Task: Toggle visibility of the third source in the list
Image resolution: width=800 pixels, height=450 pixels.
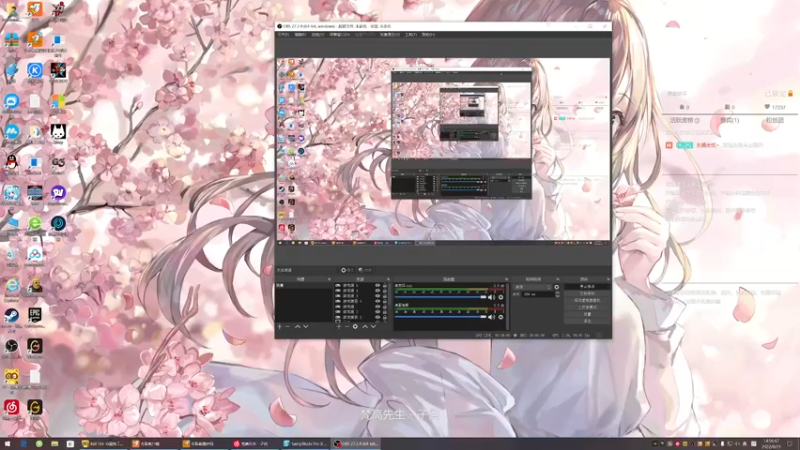Action: 378,296
